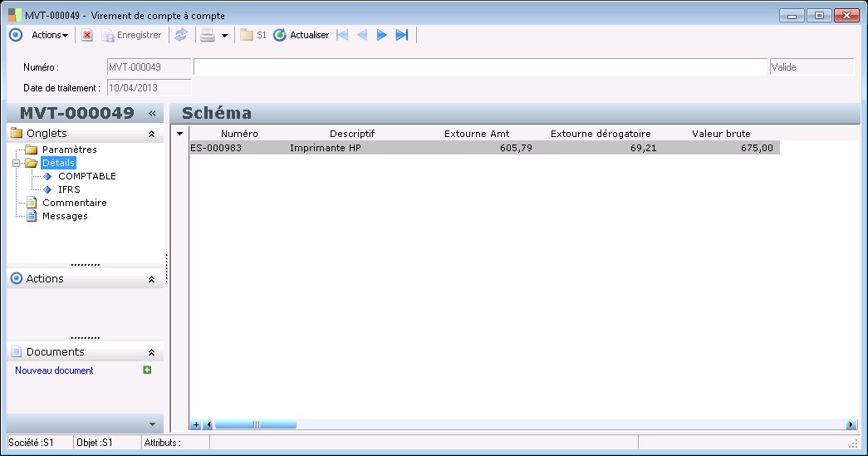868x456 pixels.
Task: Open the Messages tree item
Action: point(65,216)
